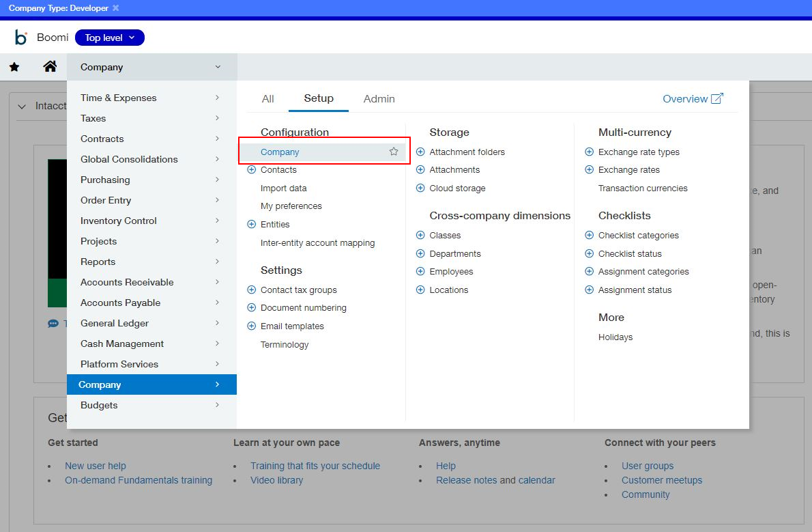Switch to the Admin tab
The height and width of the screenshot is (532, 812).
click(379, 99)
